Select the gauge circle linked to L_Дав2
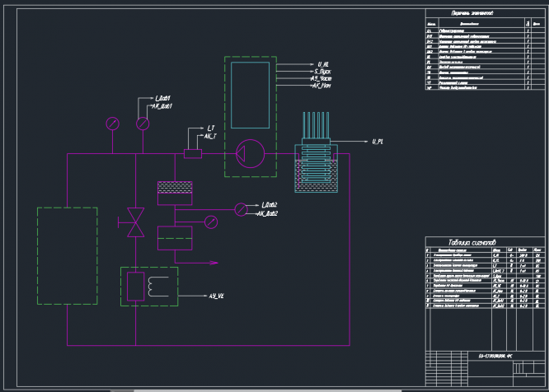 [241, 208]
